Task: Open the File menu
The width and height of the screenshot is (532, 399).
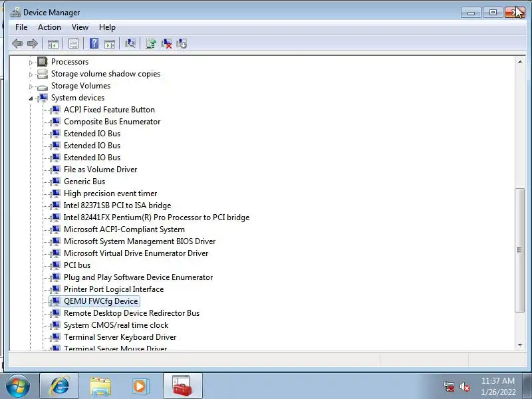Action: pos(21,27)
